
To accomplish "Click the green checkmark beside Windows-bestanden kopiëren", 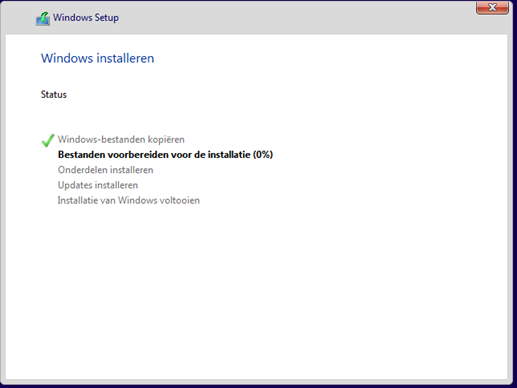I will pos(48,140).
